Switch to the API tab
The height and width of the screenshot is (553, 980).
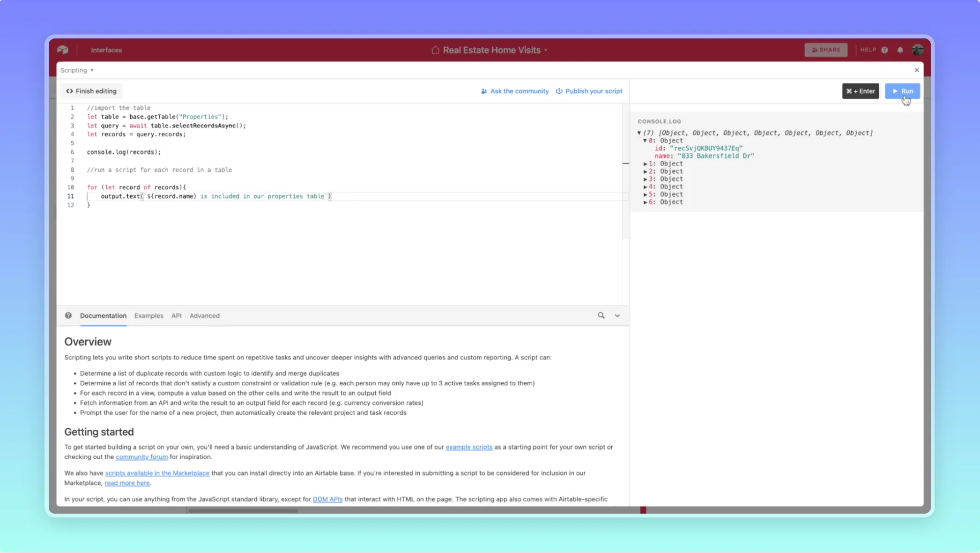[x=176, y=315]
